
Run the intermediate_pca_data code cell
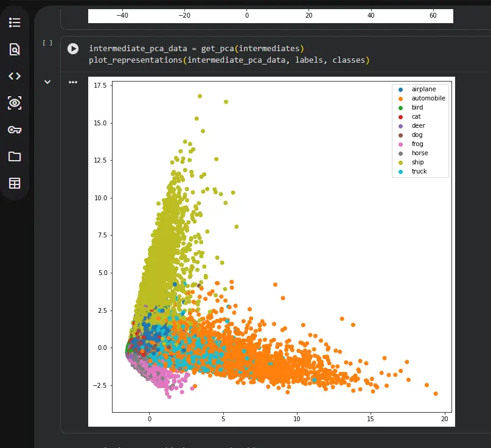(x=73, y=49)
